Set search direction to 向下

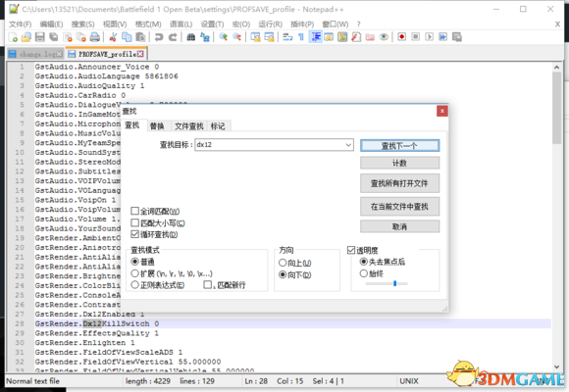(x=283, y=274)
